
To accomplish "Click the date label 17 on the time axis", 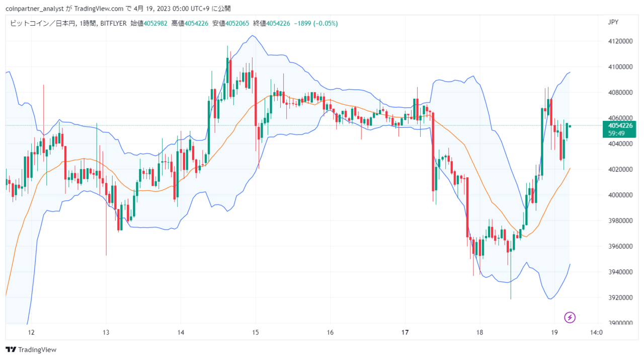I will coord(406,332).
